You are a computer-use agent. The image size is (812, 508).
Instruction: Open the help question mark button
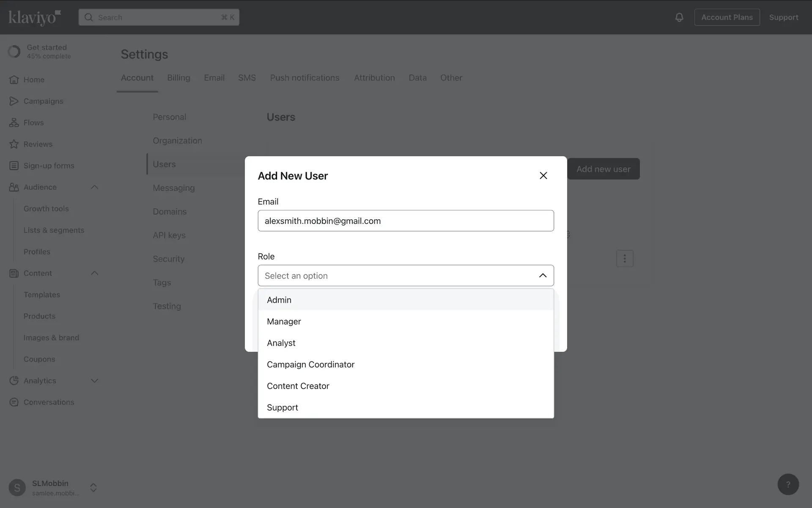point(788,484)
